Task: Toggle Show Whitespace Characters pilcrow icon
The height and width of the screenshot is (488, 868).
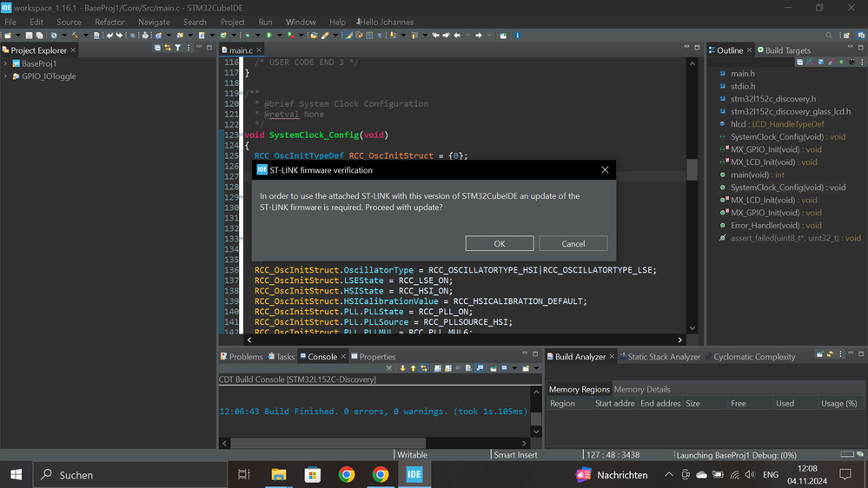Action: coord(380,36)
